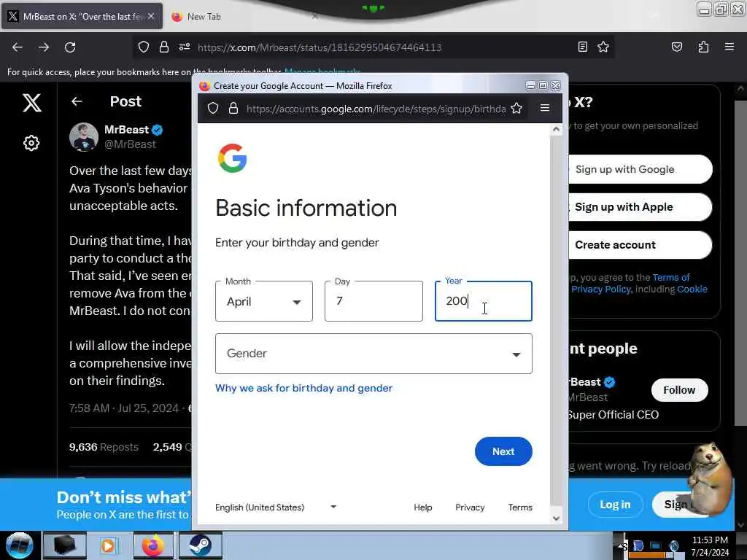747x560 pixels.
Task: Close the MrBeast on X tab
Action: [151, 16]
